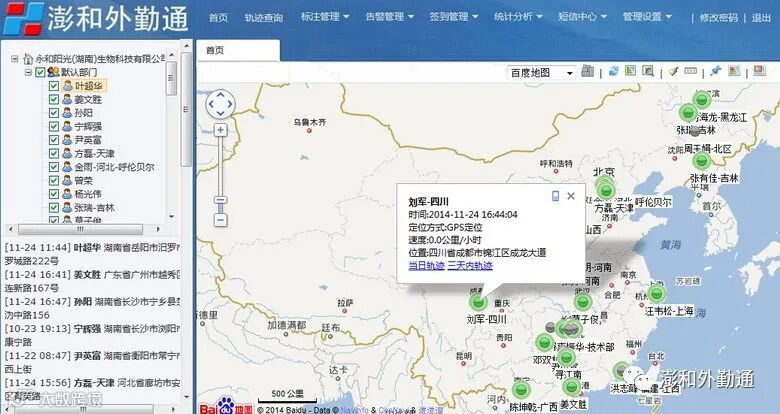Click the tree panel horizontal scrollbar
This screenshot has width=780, height=414.
[81, 229]
